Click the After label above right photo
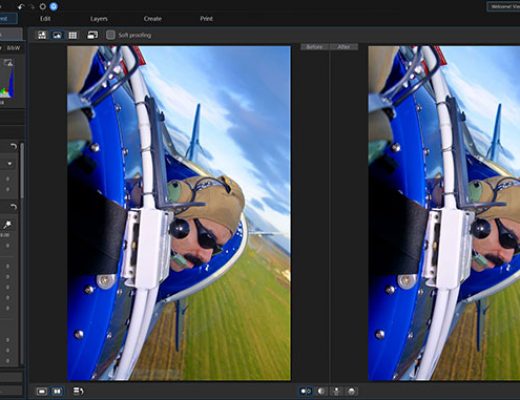Screen dimensions: 520x400 [x=344, y=47]
